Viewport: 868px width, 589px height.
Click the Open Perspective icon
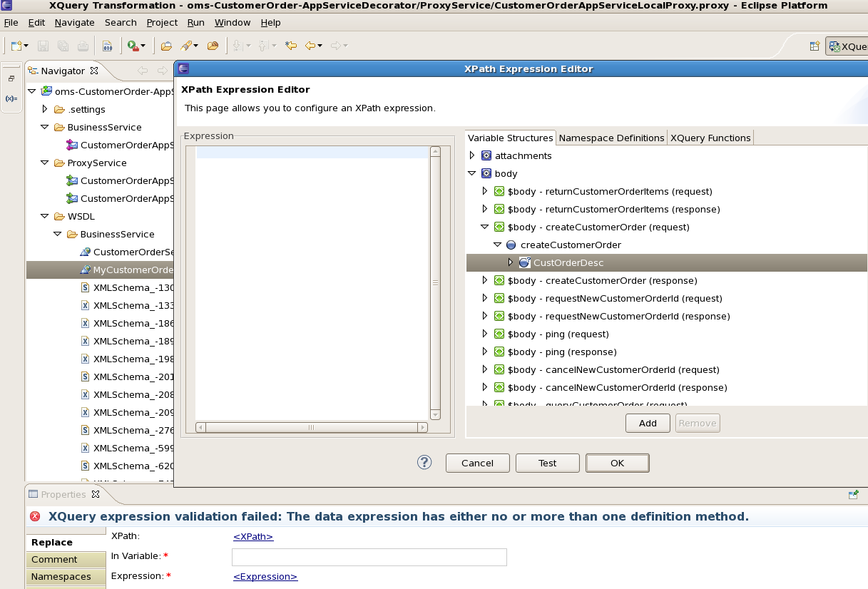click(815, 46)
